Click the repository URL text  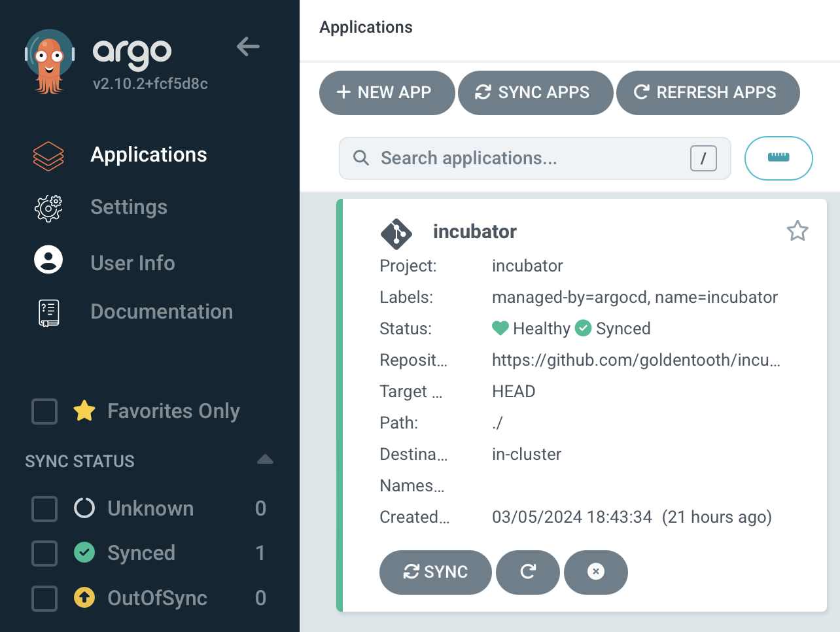click(636, 360)
